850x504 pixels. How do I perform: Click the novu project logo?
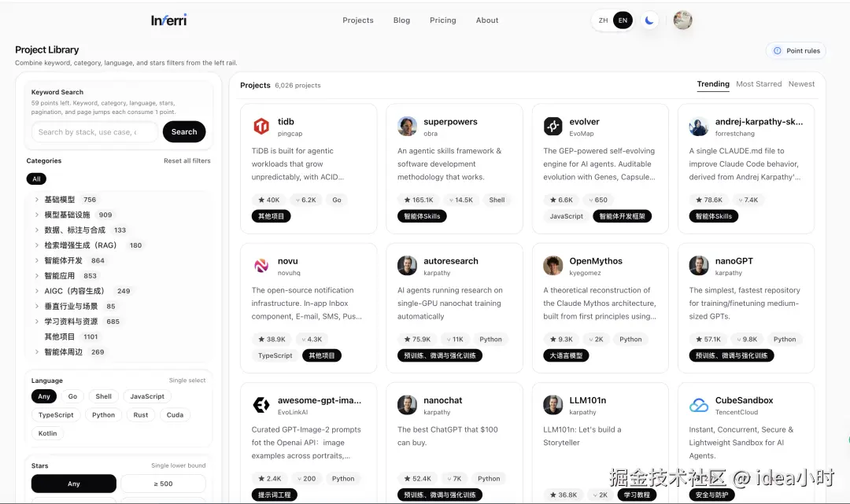coord(261,265)
